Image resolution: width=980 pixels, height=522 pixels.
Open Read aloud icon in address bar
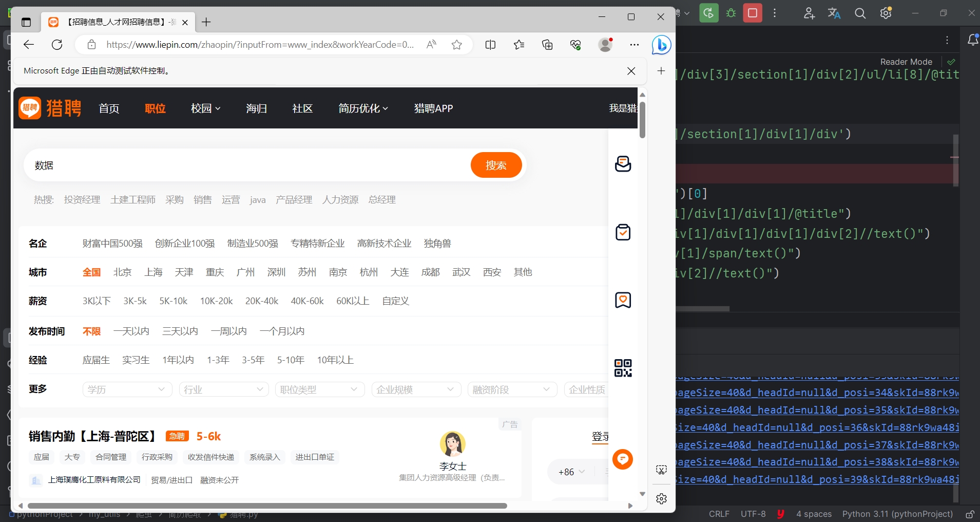[431, 45]
